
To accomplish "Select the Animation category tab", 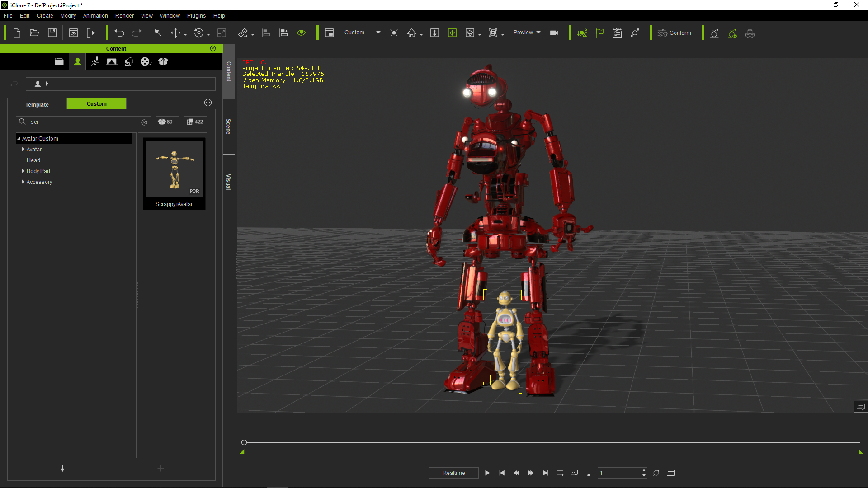I will tap(94, 61).
